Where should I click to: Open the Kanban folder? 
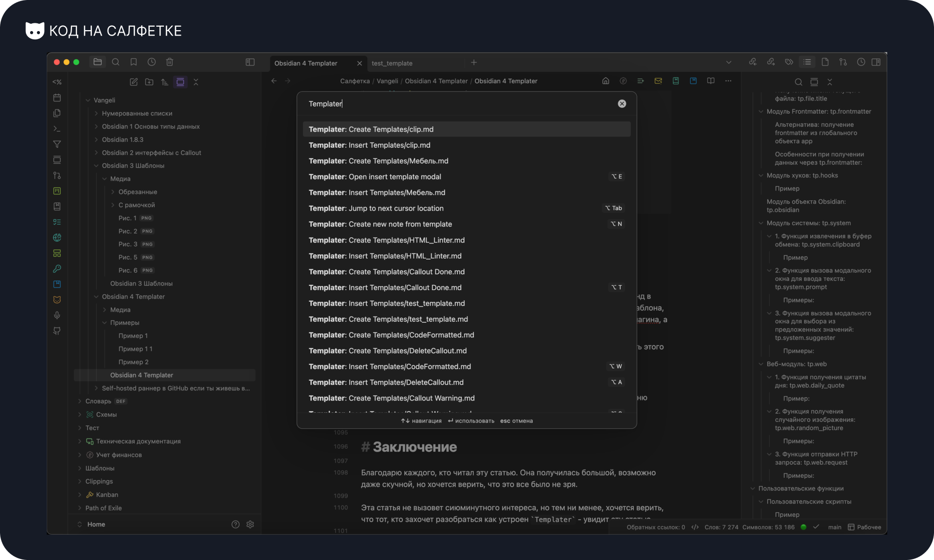click(x=107, y=495)
